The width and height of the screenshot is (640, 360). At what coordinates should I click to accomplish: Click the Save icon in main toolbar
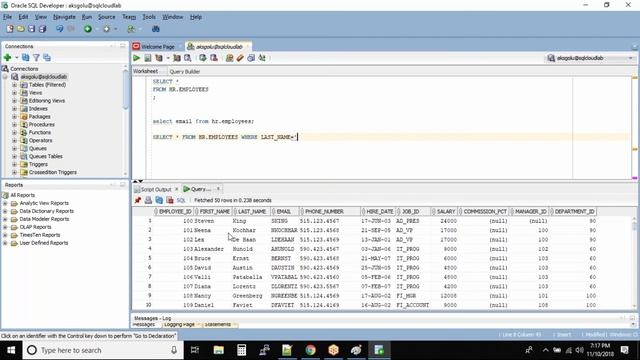[31, 29]
